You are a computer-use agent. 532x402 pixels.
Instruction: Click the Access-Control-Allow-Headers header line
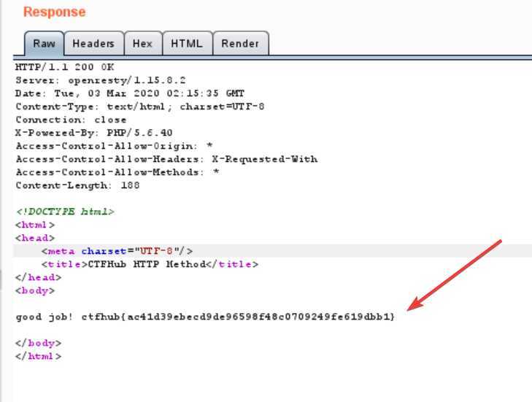166,159
